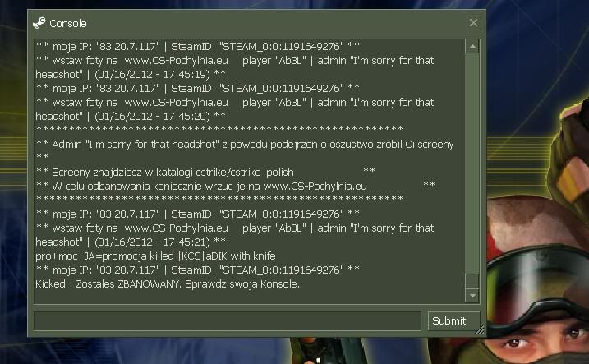Click the empty scrollbar track above the thumb
This screenshot has width=589, height=364.
(472, 164)
